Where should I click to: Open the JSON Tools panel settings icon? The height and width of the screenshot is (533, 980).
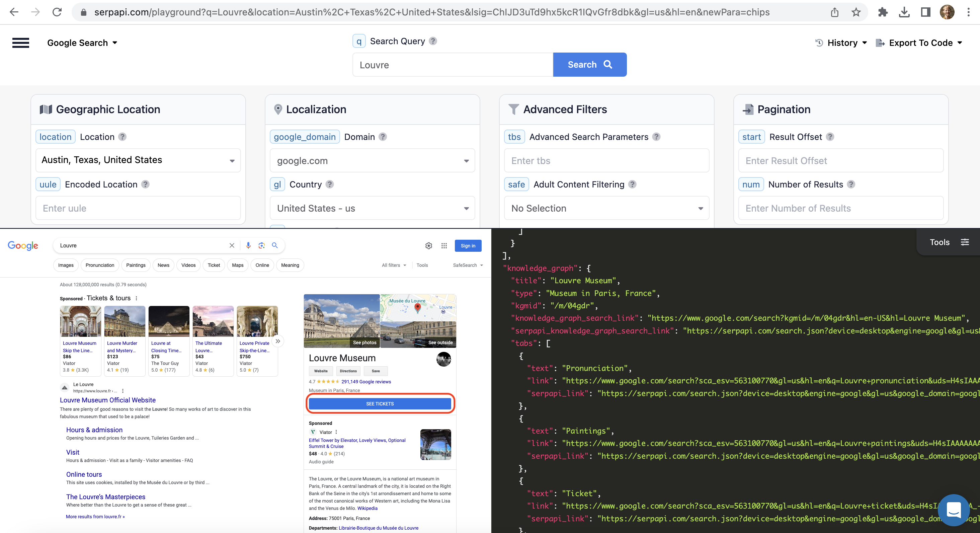click(x=965, y=242)
